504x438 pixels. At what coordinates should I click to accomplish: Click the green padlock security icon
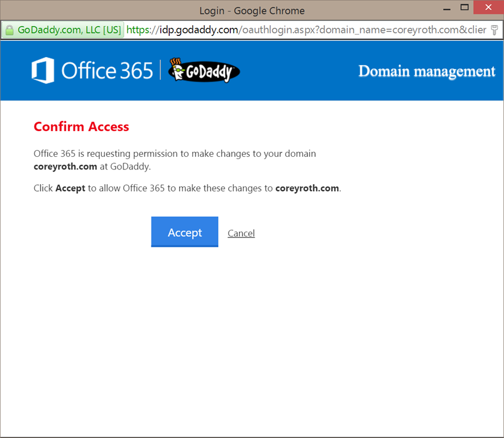point(10,30)
